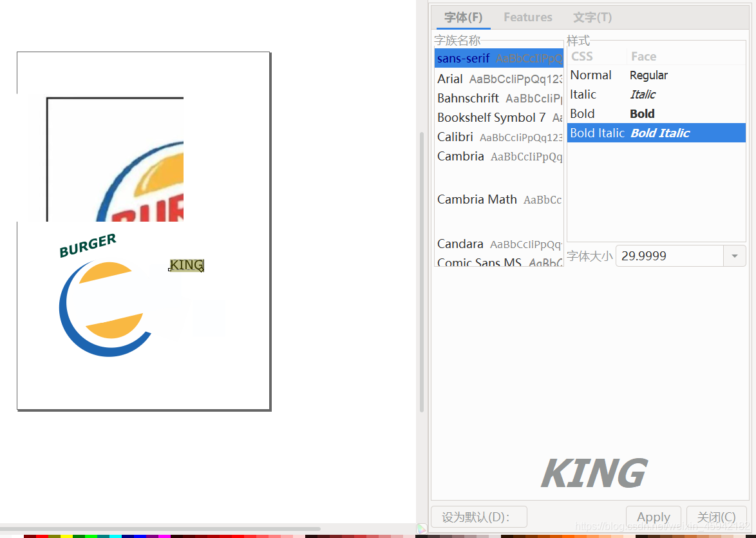Image resolution: width=756 pixels, height=538 pixels.
Task: Toggle the color-managed display icon
Action: tap(421, 529)
